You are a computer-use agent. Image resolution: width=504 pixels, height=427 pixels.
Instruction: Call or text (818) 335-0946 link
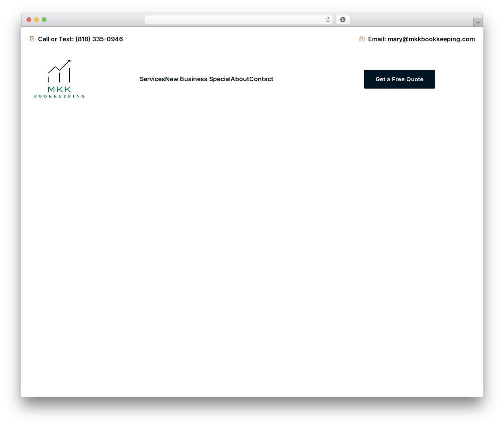coord(80,39)
